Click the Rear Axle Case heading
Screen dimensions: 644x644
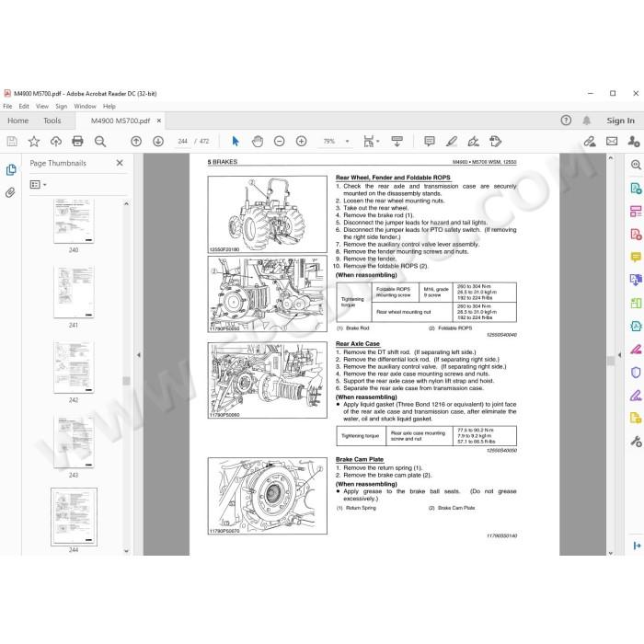[x=358, y=343]
